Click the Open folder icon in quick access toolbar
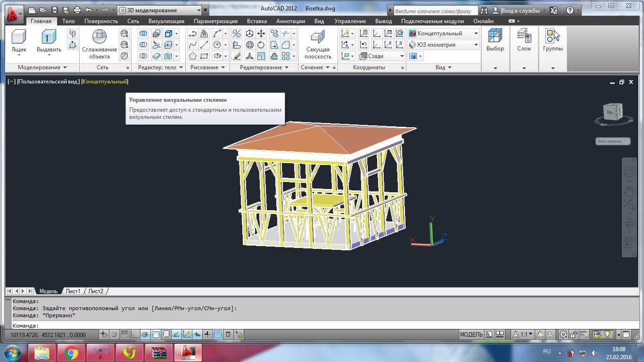 point(43,10)
